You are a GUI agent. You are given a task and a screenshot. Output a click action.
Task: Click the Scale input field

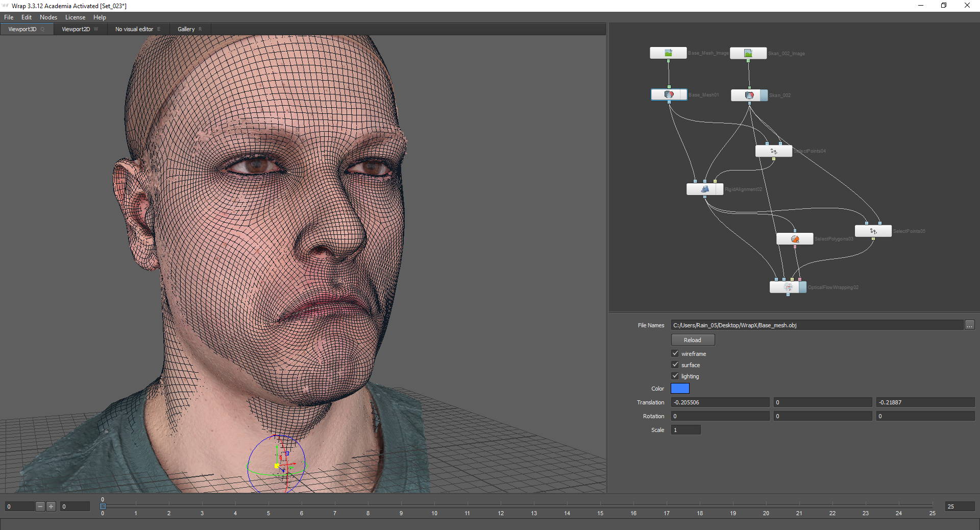pos(685,430)
